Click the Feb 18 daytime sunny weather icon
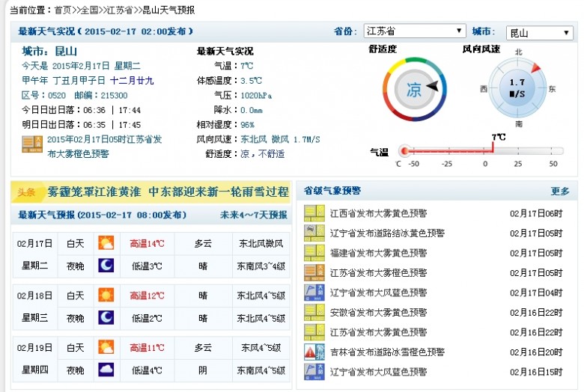This screenshot has height=392, width=584. pyautogui.click(x=106, y=295)
